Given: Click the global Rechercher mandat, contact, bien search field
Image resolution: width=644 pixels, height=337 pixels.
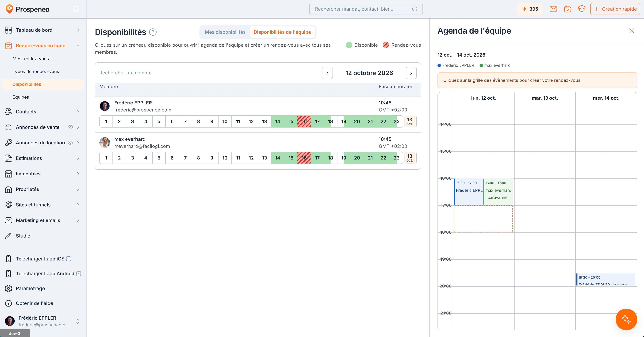Looking at the screenshot, I should [x=366, y=9].
